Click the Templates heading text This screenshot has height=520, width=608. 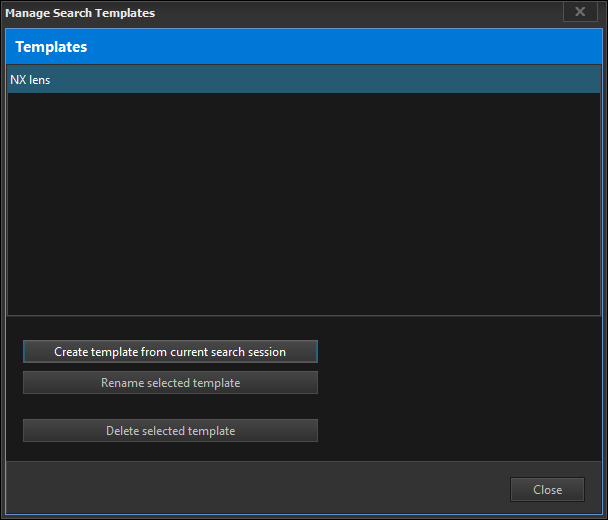(x=51, y=47)
